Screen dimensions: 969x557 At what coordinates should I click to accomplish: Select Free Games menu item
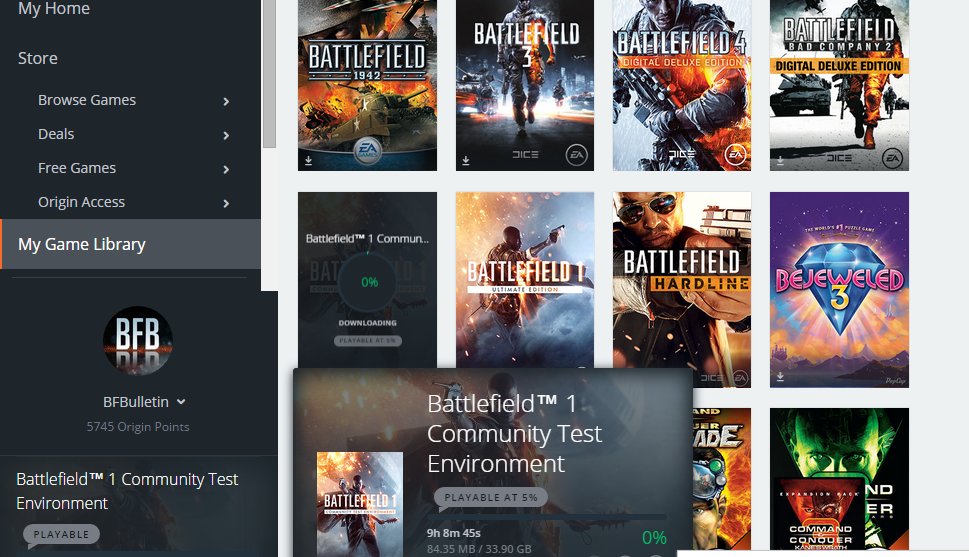click(x=77, y=168)
